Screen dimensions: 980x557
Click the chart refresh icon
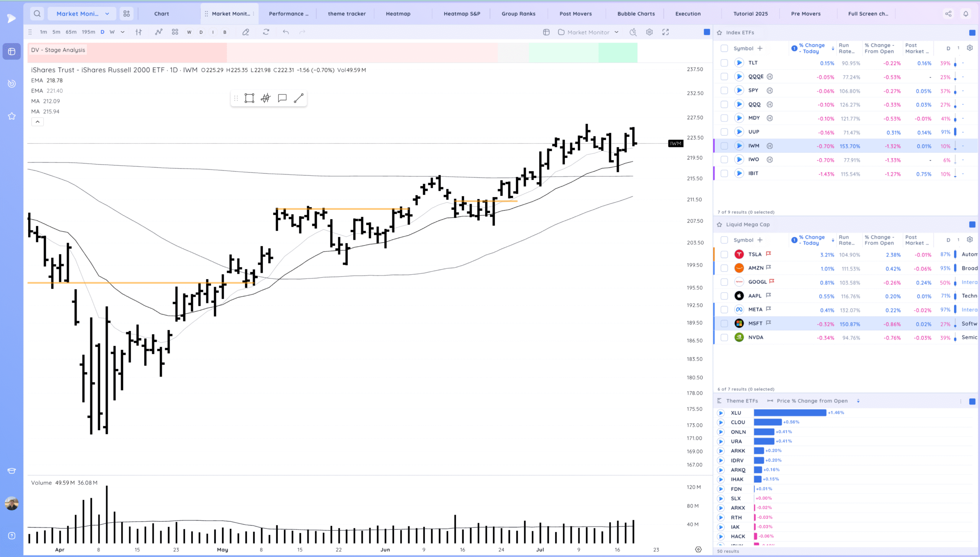pos(266,32)
